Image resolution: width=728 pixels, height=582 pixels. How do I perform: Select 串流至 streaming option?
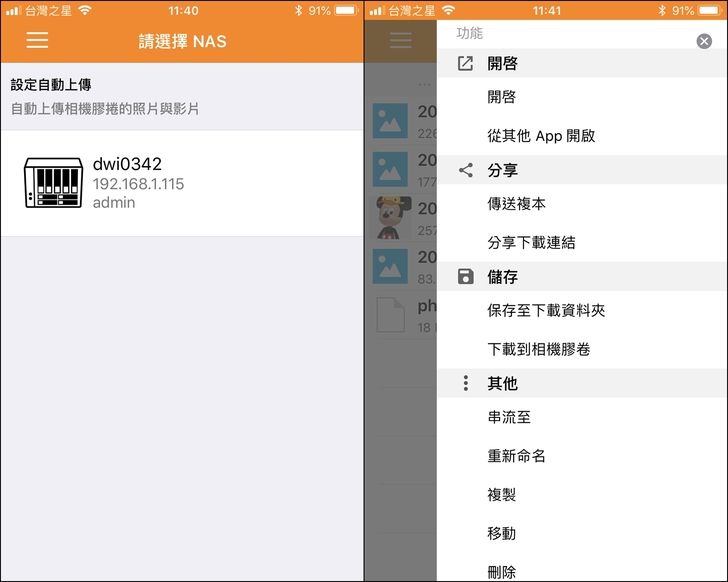509,418
